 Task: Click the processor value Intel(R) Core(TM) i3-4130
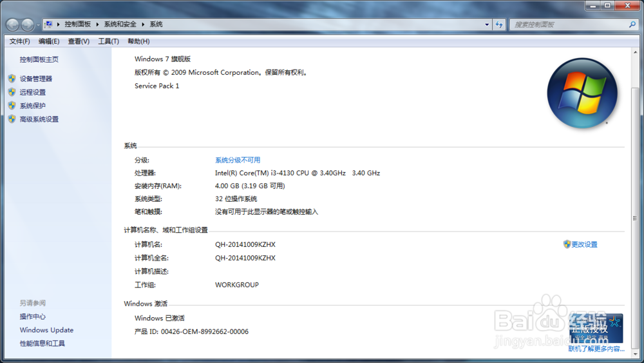[x=298, y=173]
